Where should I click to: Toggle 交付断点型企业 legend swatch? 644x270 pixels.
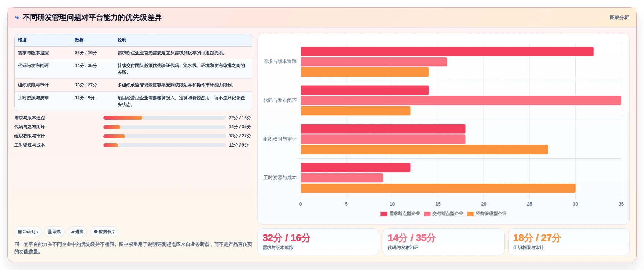coord(427,214)
